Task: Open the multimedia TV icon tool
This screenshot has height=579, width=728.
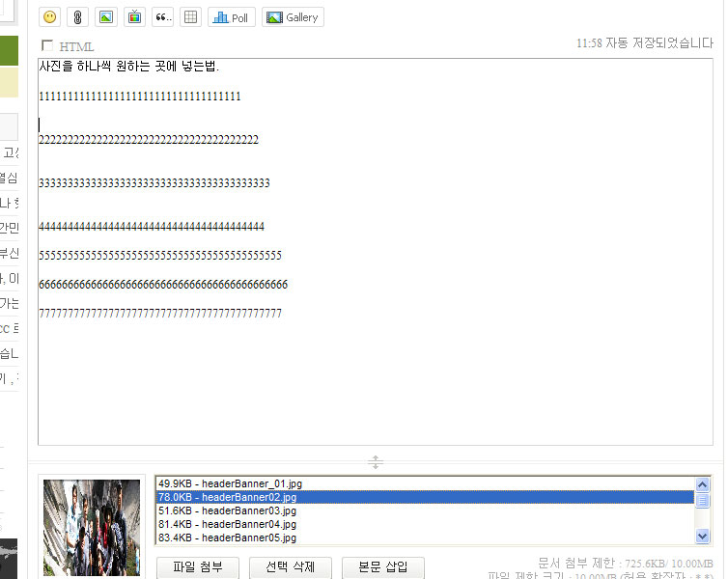Action: [x=134, y=17]
